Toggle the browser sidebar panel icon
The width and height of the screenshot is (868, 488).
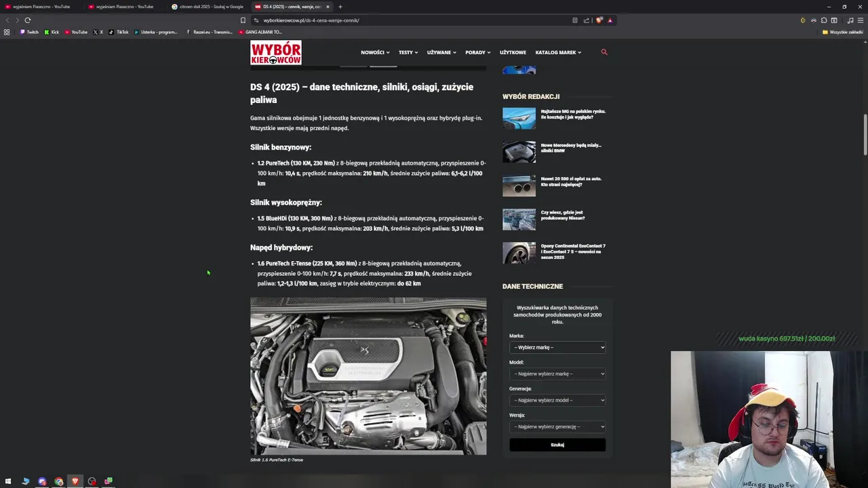click(x=834, y=20)
